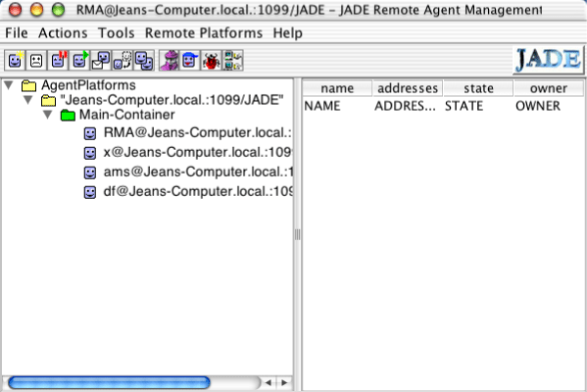587x392 pixels.
Task: Click the addresses column header
Action: (x=408, y=88)
